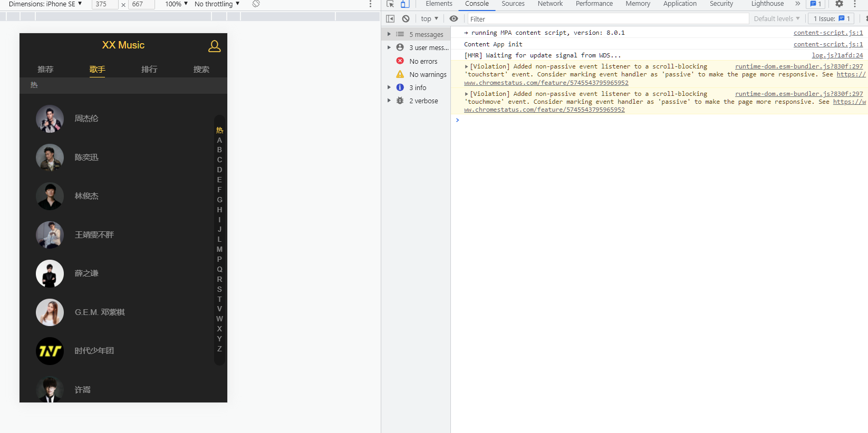Open the 排行 tab in XX Music

pos(149,69)
